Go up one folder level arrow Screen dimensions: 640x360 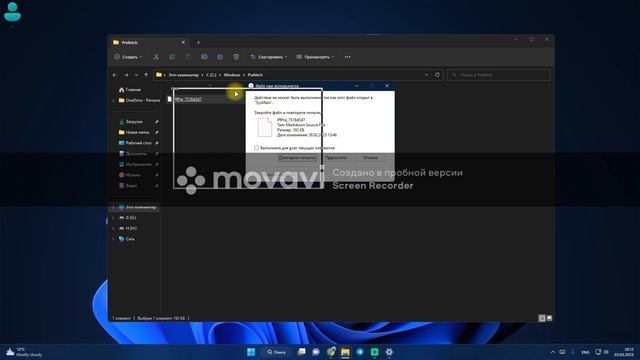click(x=146, y=75)
